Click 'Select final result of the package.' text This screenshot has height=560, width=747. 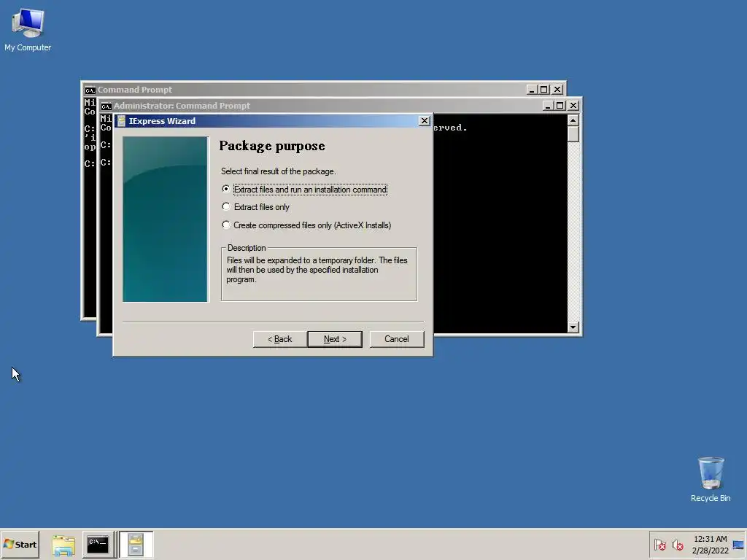[x=278, y=171]
